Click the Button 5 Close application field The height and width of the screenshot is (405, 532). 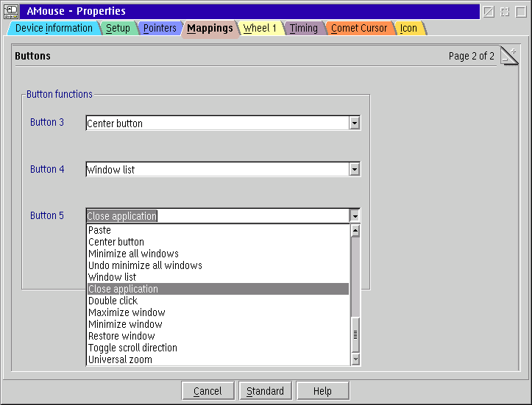coord(218,215)
